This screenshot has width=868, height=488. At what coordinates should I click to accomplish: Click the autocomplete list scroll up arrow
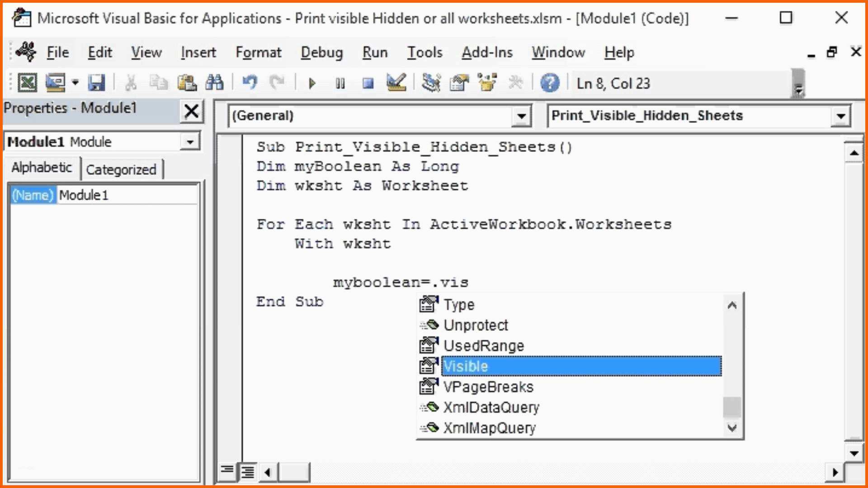732,305
